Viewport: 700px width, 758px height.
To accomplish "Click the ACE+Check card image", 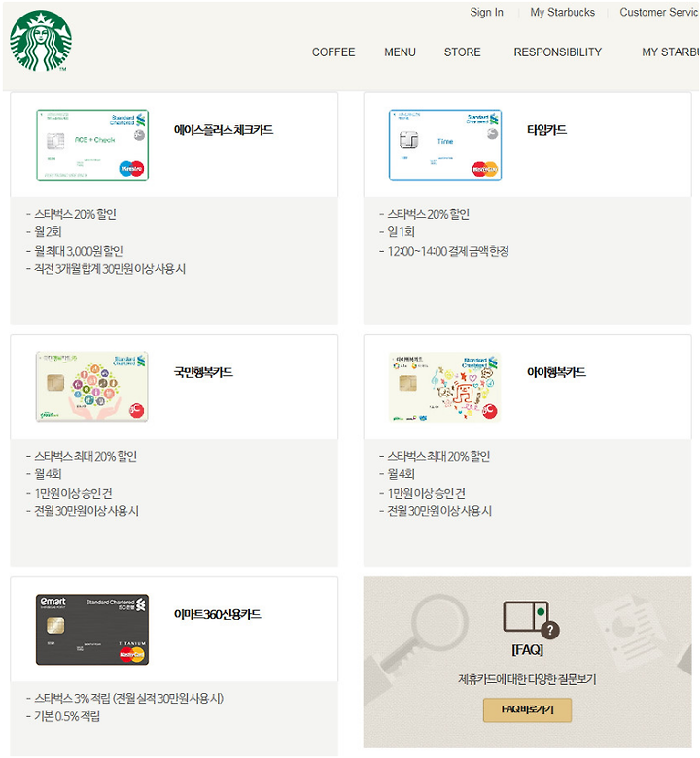I will click(92, 145).
